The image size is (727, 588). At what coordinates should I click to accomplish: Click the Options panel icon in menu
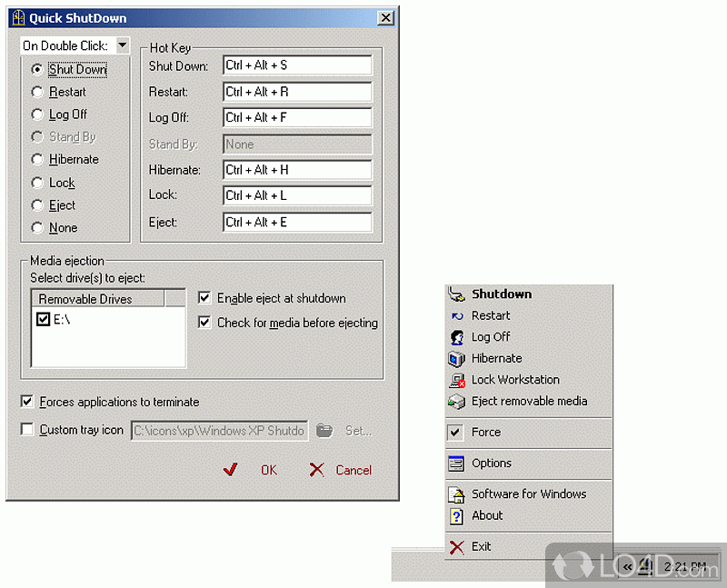[x=456, y=463]
